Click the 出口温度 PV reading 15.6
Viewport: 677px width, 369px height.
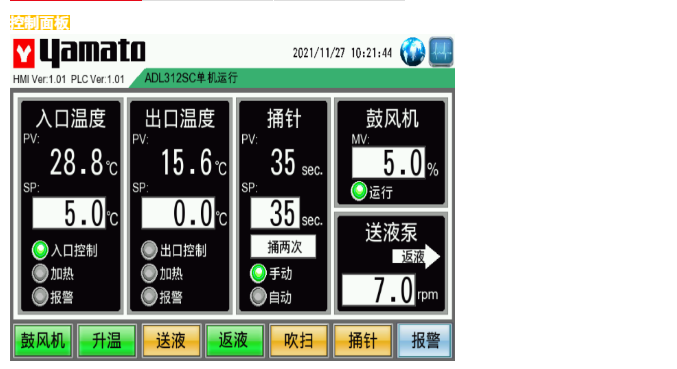click(187, 163)
